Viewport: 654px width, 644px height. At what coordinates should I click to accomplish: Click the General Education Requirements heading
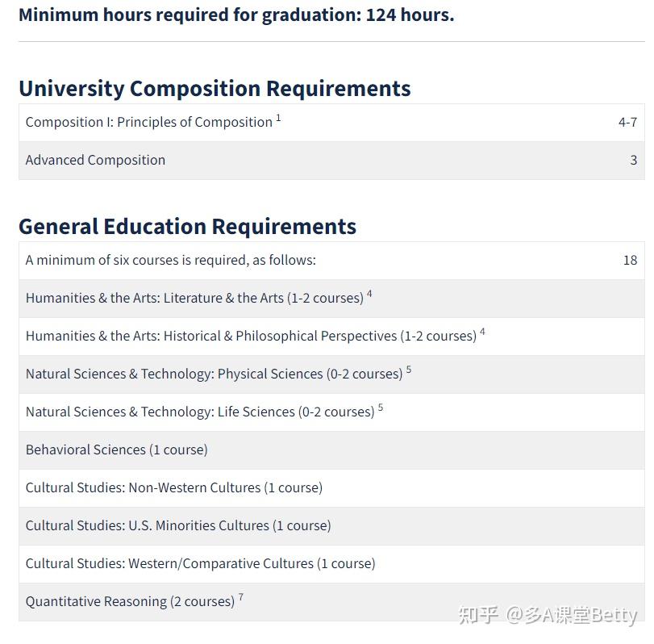pos(188,227)
